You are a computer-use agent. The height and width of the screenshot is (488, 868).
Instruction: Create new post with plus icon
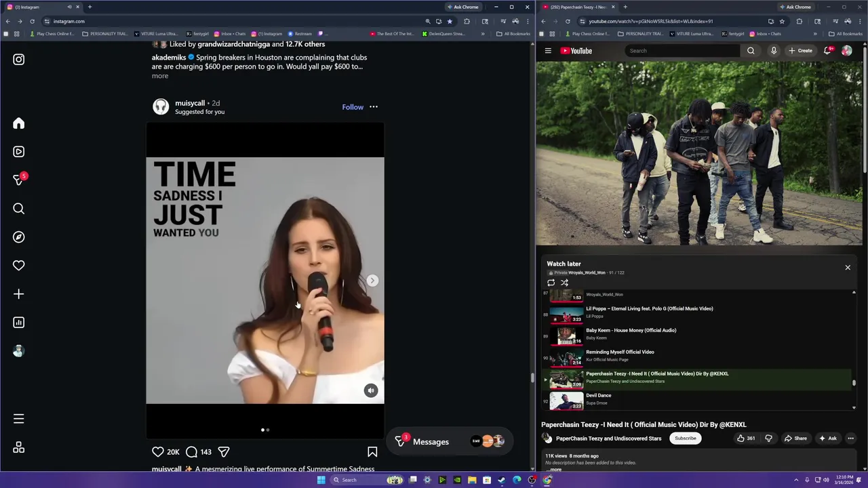pos(18,294)
